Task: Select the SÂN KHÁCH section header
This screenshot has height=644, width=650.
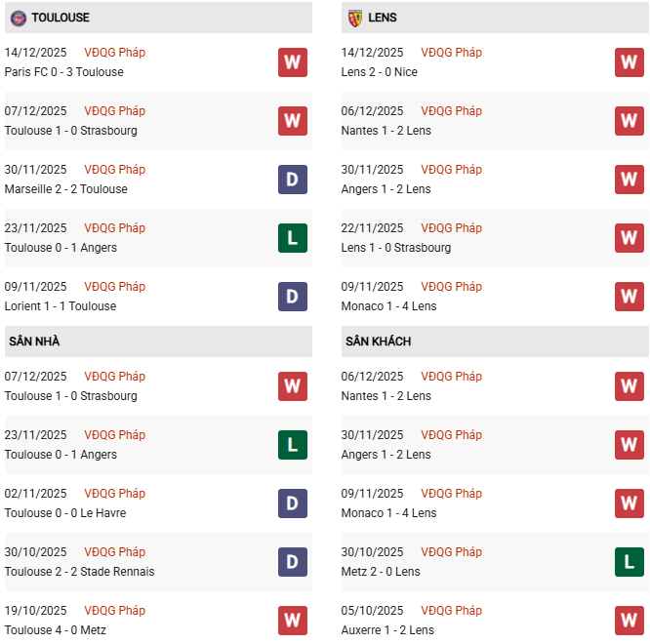Action: [x=378, y=342]
